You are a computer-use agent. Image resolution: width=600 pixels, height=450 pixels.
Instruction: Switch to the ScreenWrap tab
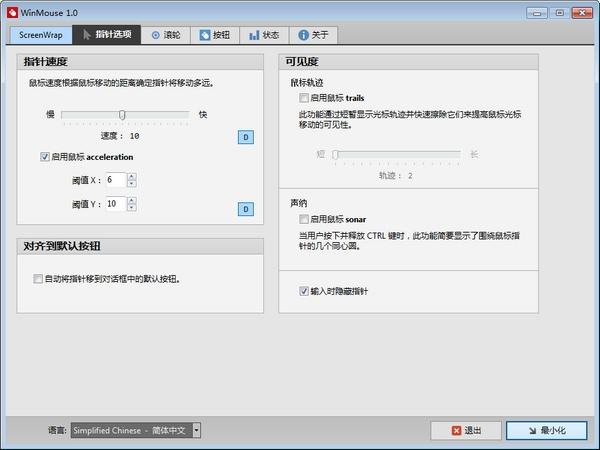click(41, 35)
